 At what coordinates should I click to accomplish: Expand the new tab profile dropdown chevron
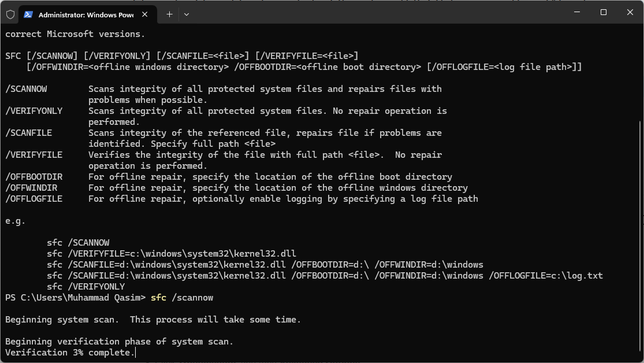pos(186,14)
